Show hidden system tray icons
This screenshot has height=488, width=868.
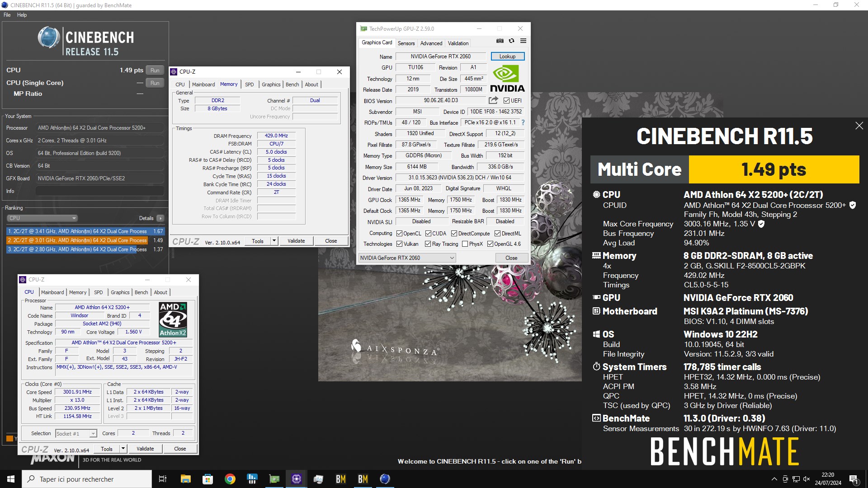pos(774,479)
